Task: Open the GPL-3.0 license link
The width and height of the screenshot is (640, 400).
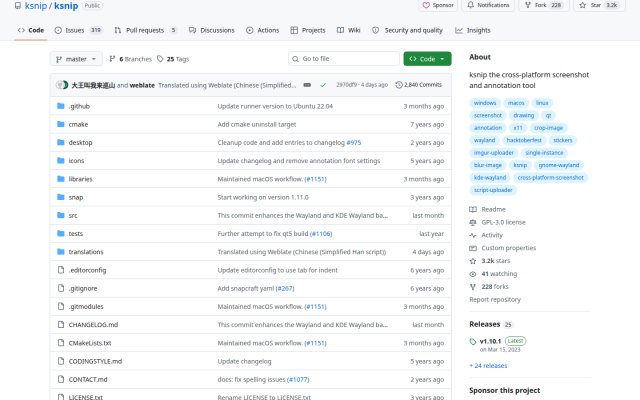Action: click(x=503, y=222)
